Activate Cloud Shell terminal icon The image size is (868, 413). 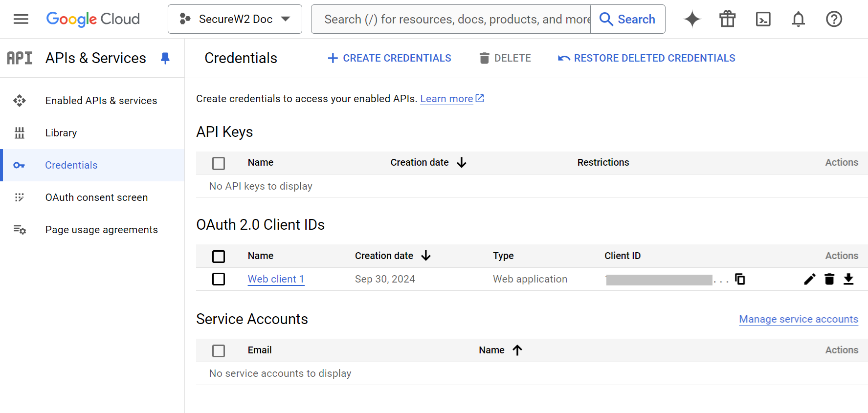[x=763, y=19]
